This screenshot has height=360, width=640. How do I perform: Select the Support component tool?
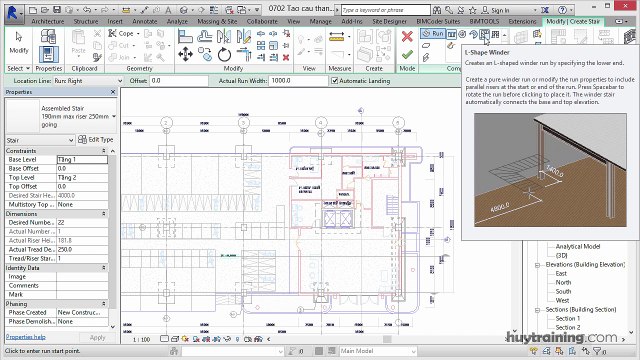coord(426,57)
